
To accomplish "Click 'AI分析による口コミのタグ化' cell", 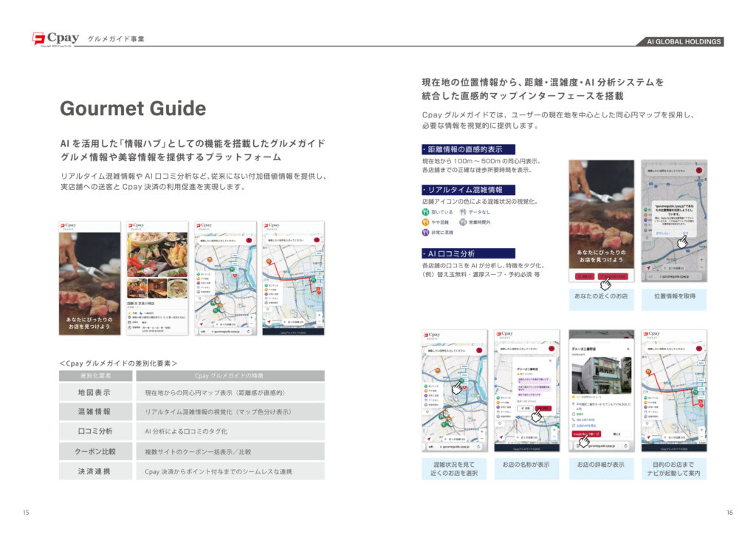I will click(230, 431).
